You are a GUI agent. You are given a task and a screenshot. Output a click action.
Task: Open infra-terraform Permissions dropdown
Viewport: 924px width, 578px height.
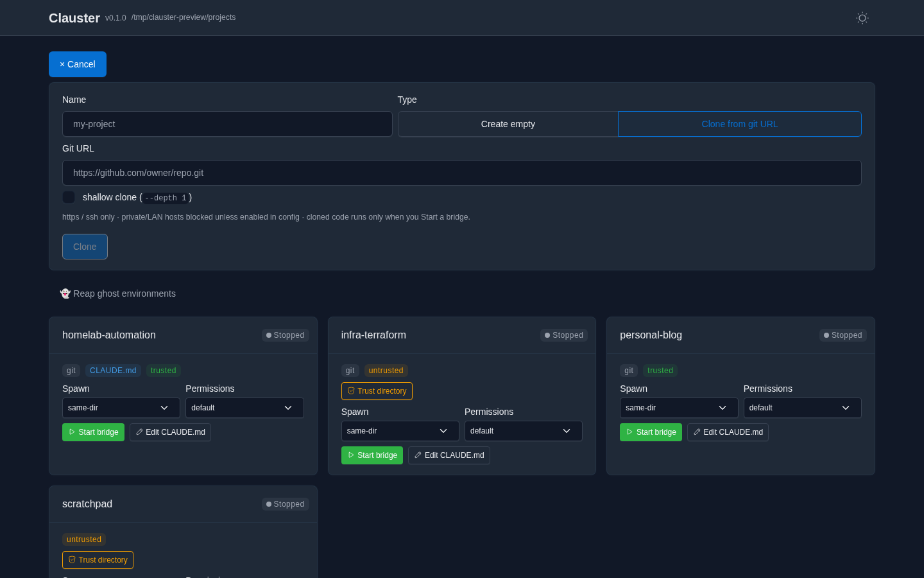pyautogui.click(x=524, y=431)
